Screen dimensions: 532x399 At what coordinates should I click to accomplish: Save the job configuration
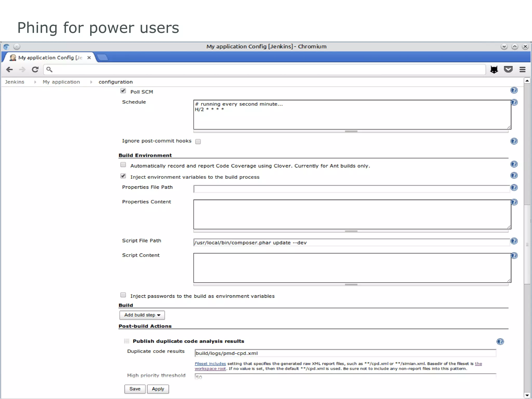135,389
